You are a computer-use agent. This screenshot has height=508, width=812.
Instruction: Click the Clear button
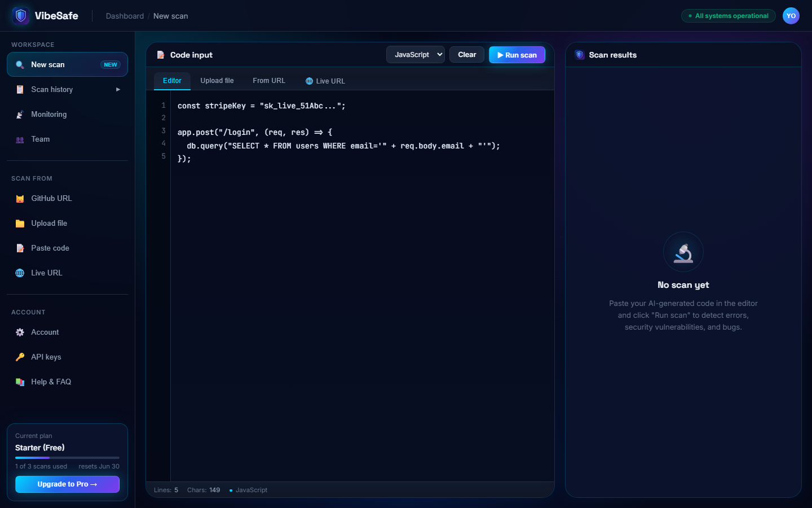(467, 55)
